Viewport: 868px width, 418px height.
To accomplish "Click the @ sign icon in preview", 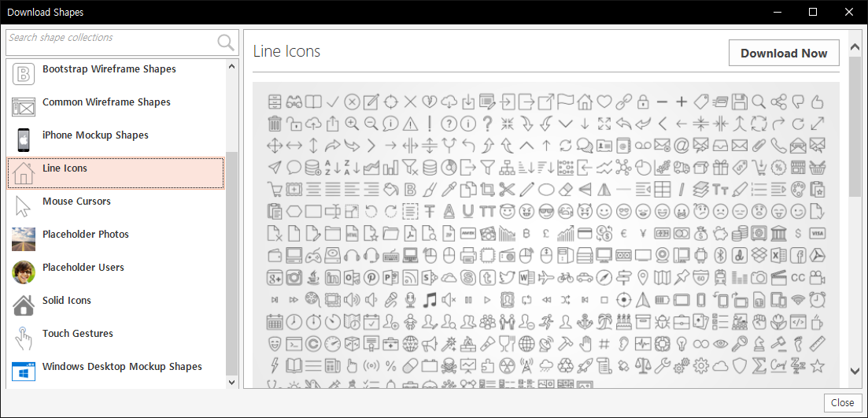I will pyautogui.click(x=681, y=146).
